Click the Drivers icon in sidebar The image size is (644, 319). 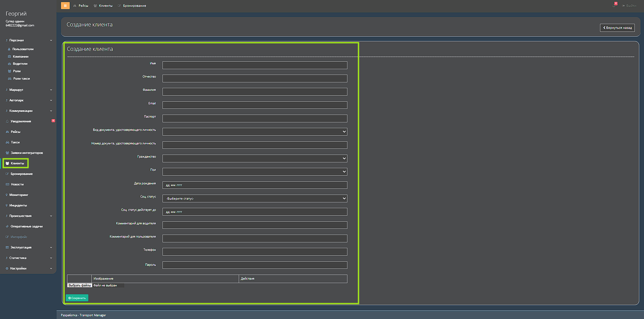(9, 64)
